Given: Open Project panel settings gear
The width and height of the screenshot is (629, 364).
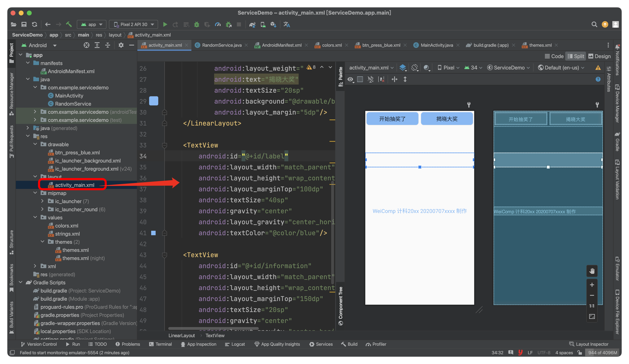Looking at the screenshot, I should pos(121,45).
